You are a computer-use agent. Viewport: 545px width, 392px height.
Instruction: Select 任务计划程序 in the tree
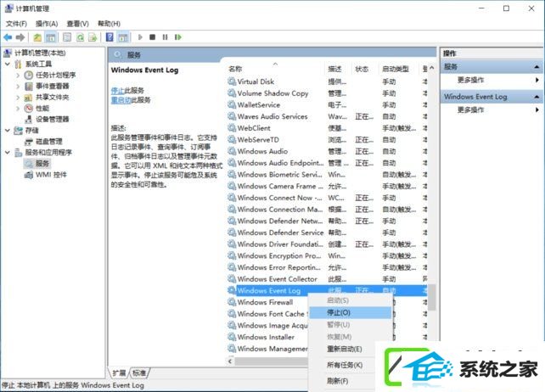click(x=56, y=75)
